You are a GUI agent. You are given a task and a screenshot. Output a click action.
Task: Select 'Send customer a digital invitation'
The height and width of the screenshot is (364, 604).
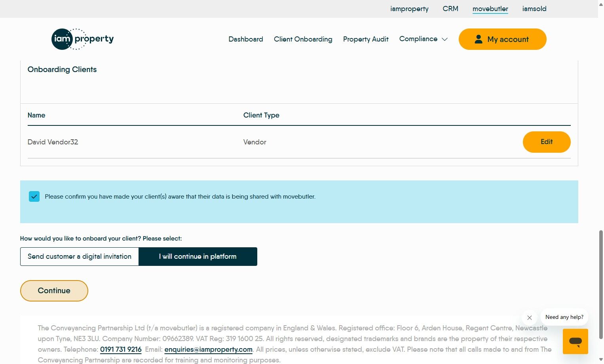(80, 256)
